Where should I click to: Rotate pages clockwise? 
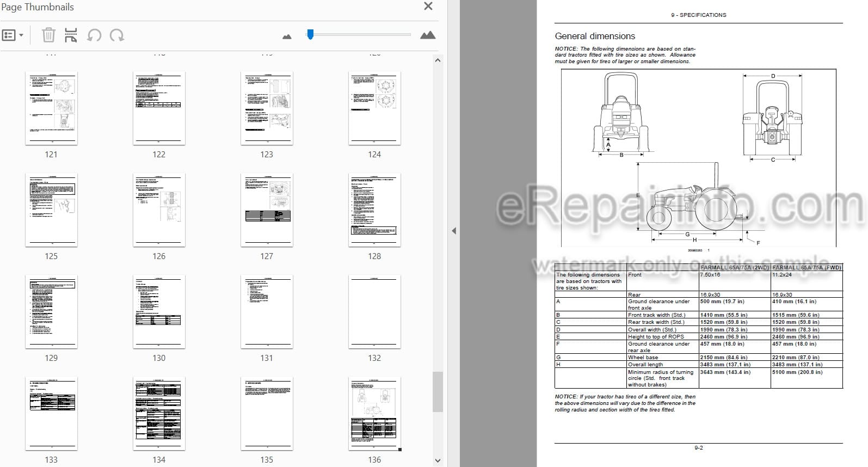[116, 35]
